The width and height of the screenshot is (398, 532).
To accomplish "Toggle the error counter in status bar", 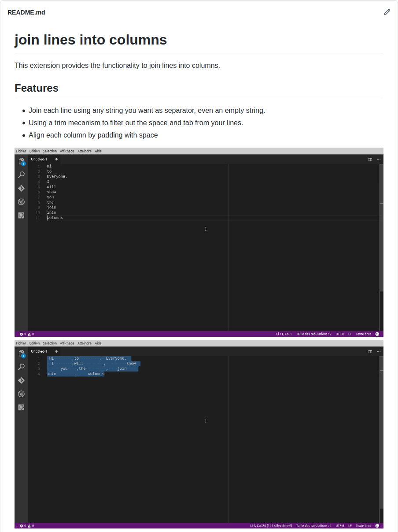I will coord(22,334).
